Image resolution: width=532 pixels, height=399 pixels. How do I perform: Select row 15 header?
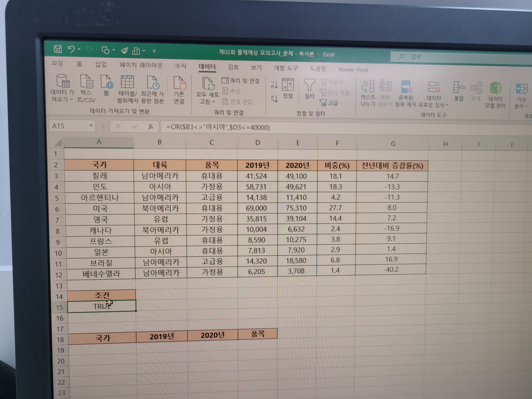(x=59, y=307)
